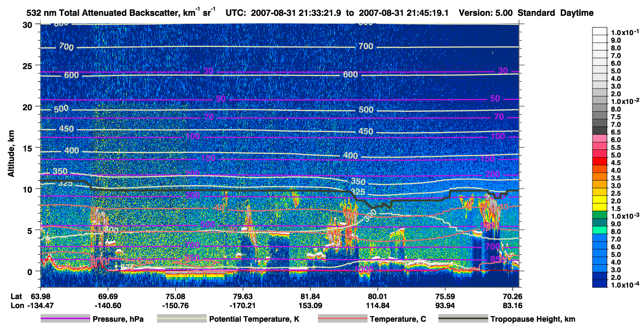The image size is (644, 330).
Task: Click the 'Lon' row label
Action: click(x=16, y=305)
